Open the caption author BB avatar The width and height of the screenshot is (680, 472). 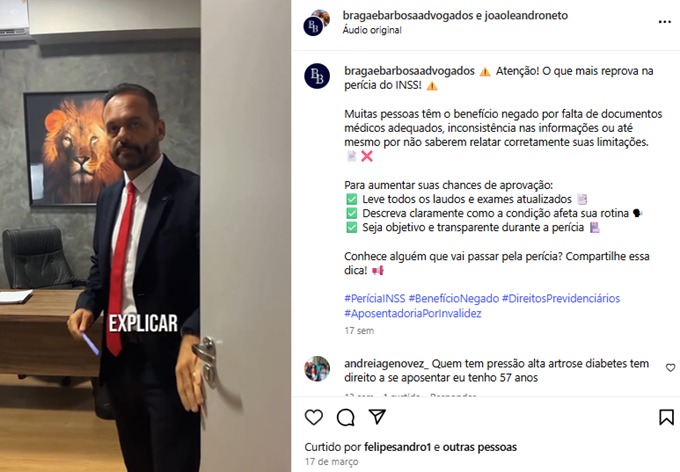317,76
